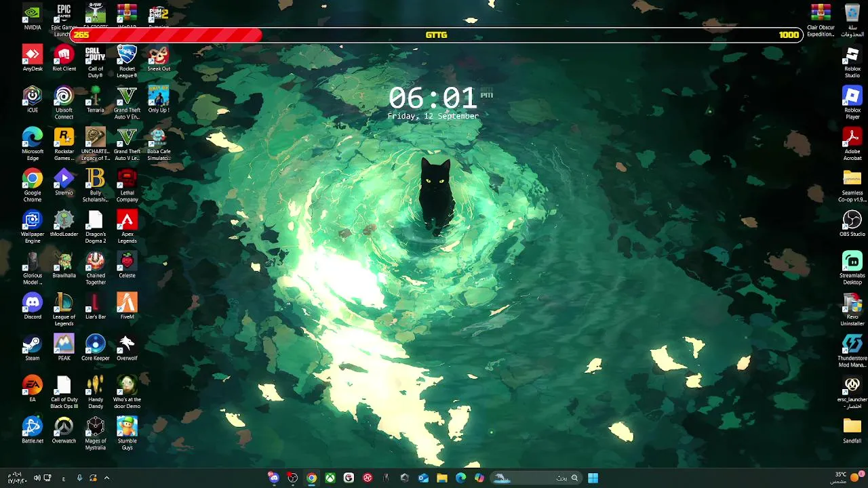Open the Rocket League desktop icon

point(127,62)
